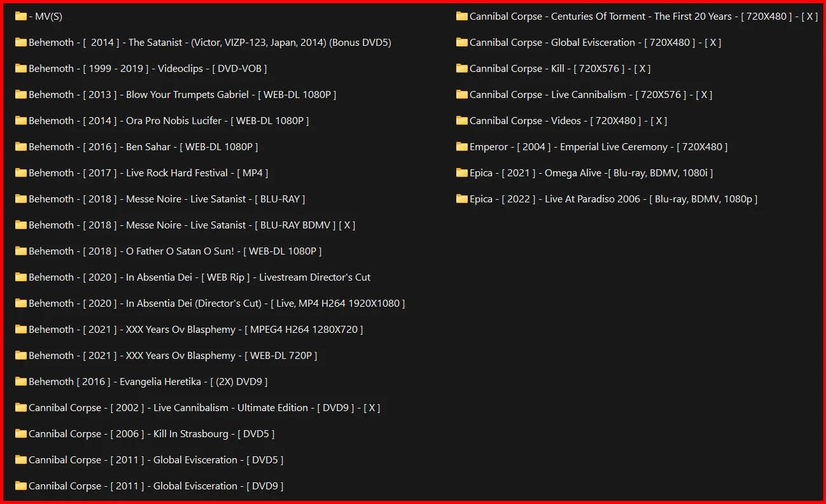This screenshot has width=826, height=504.
Task: Click folder icon for Emperor Emperial Live Ceremony
Action: pyautogui.click(x=462, y=147)
